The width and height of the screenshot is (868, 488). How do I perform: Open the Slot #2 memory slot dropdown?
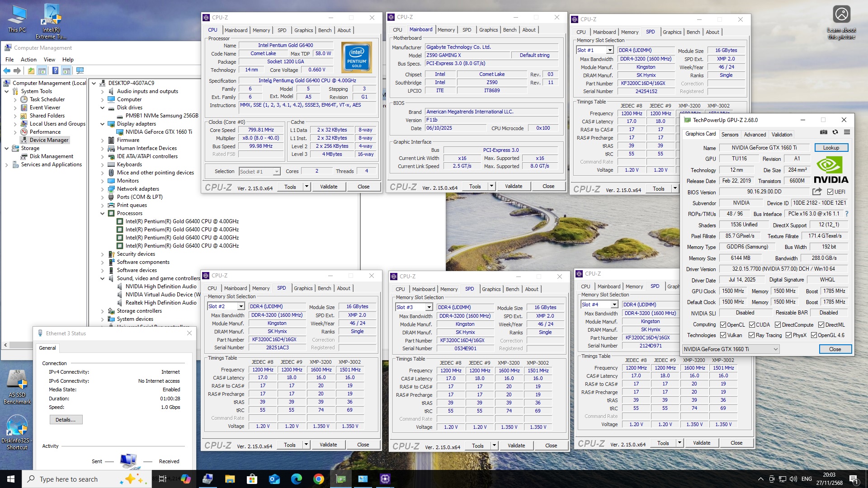241,306
